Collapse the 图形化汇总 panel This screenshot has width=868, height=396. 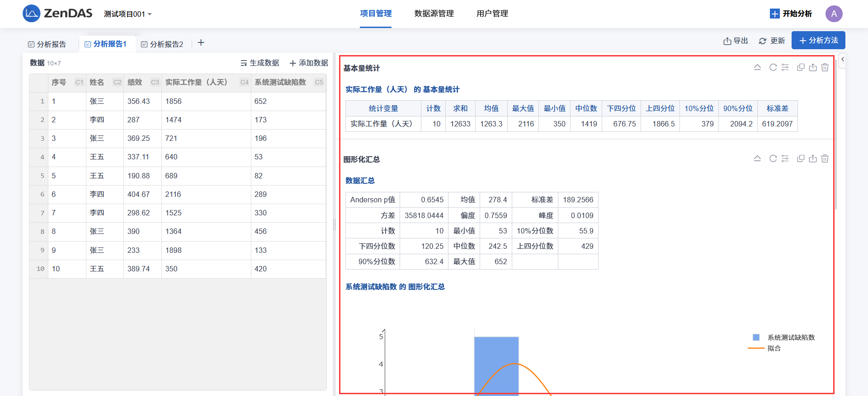757,158
